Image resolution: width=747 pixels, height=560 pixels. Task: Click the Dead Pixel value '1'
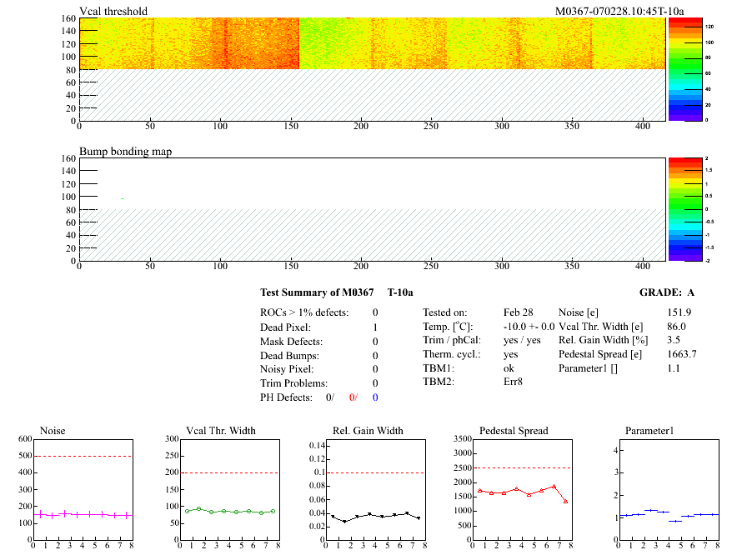tap(375, 327)
